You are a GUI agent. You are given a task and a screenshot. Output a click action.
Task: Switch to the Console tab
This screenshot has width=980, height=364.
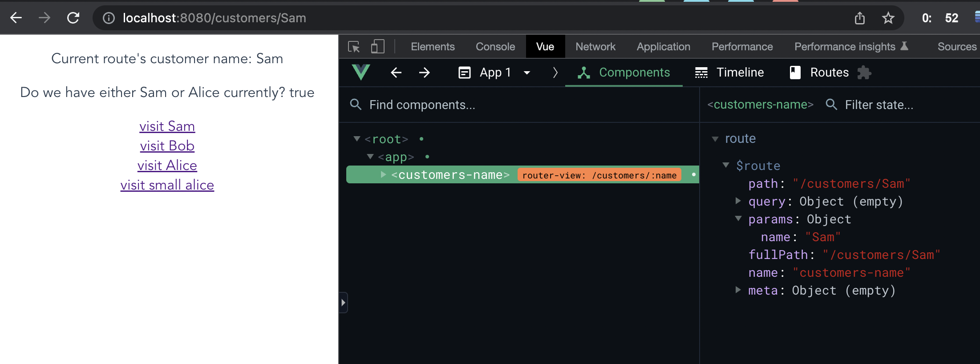495,47
